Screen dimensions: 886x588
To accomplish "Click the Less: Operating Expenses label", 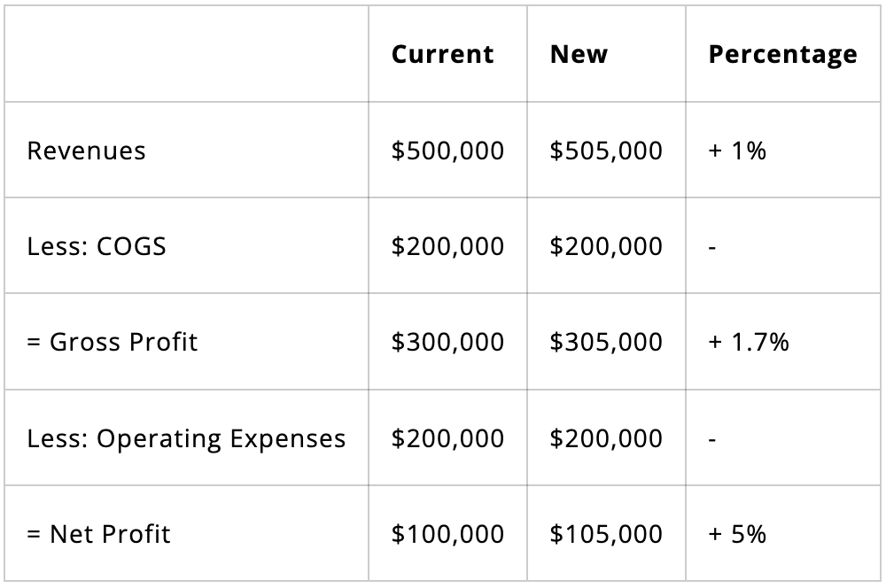I will 186,438.
